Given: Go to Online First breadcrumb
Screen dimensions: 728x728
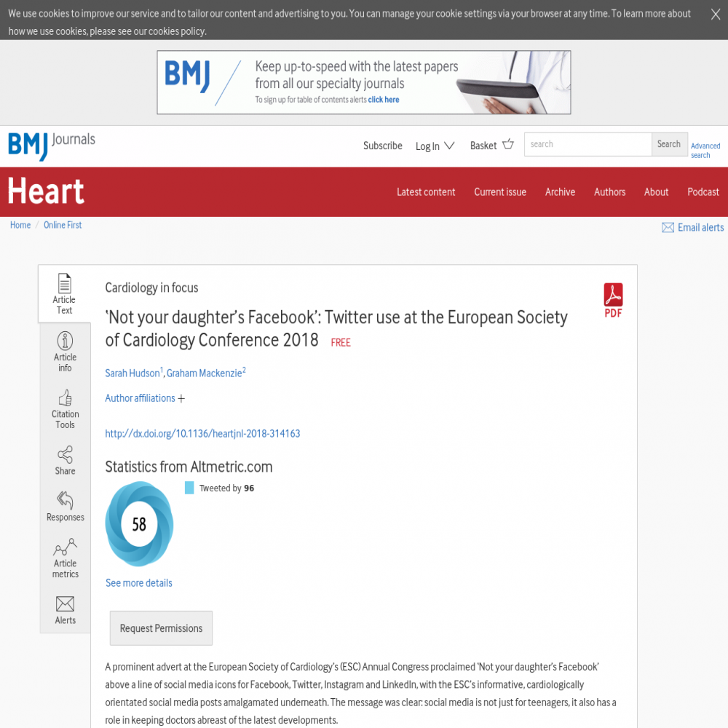Looking at the screenshot, I should tap(63, 225).
